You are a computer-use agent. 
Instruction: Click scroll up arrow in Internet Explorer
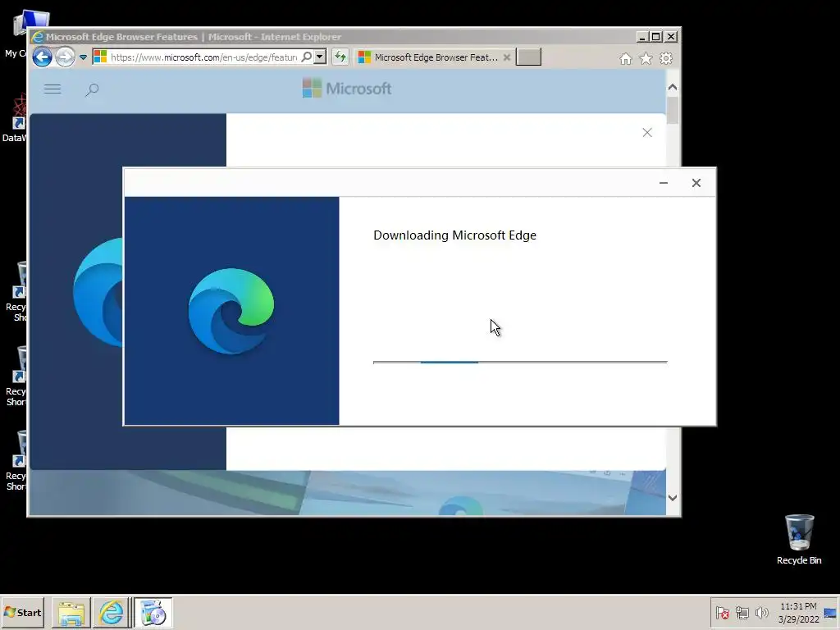(x=673, y=87)
